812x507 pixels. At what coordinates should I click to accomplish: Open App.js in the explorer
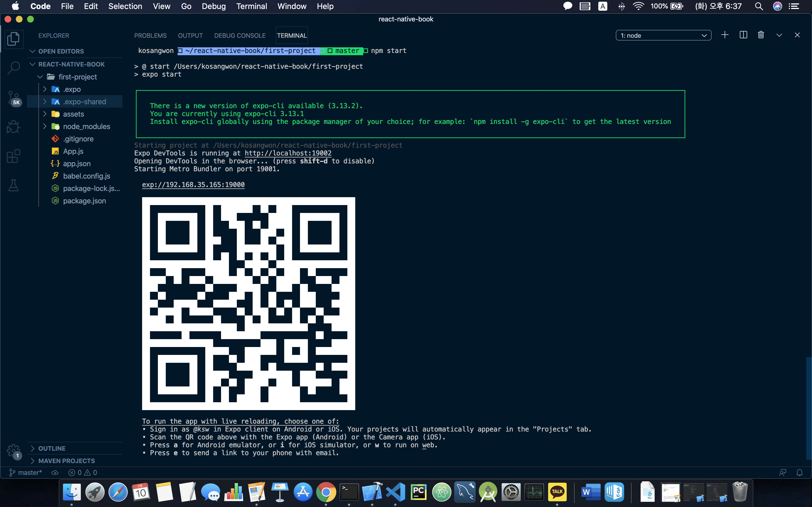click(73, 151)
